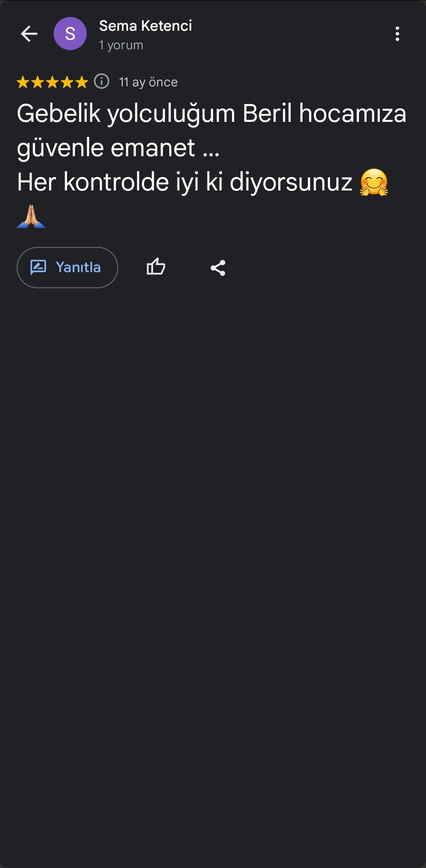Tap the back arrow
The height and width of the screenshot is (868, 426).
[29, 34]
